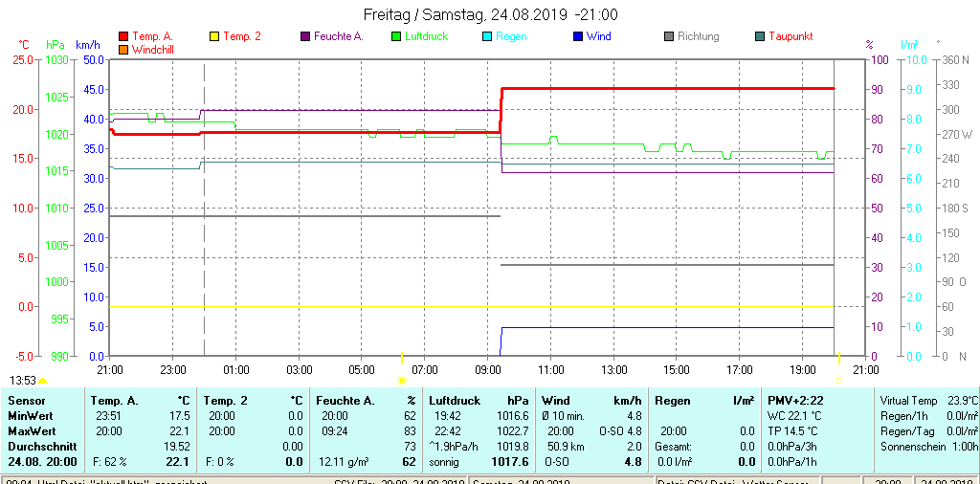Click the blue Wind legend swatch

(578, 36)
